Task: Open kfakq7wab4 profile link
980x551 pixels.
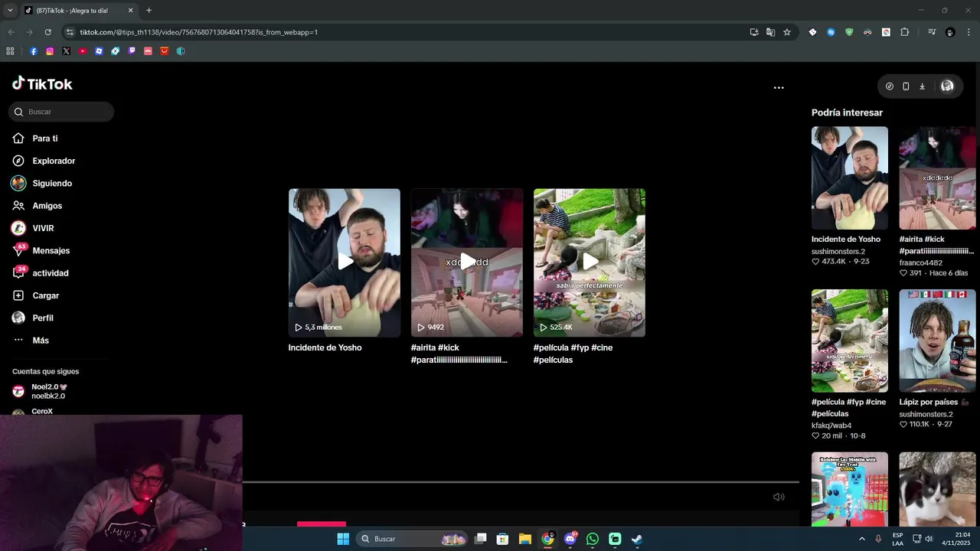Action: coord(831,425)
